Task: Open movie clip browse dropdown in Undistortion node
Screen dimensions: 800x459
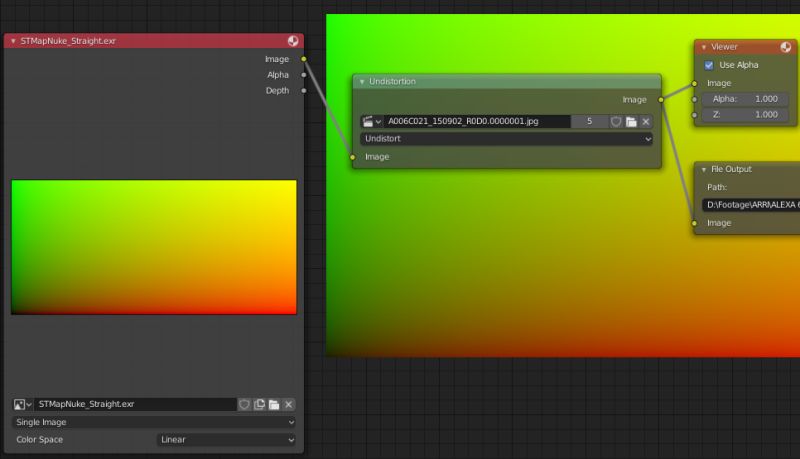Action: pos(371,121)
